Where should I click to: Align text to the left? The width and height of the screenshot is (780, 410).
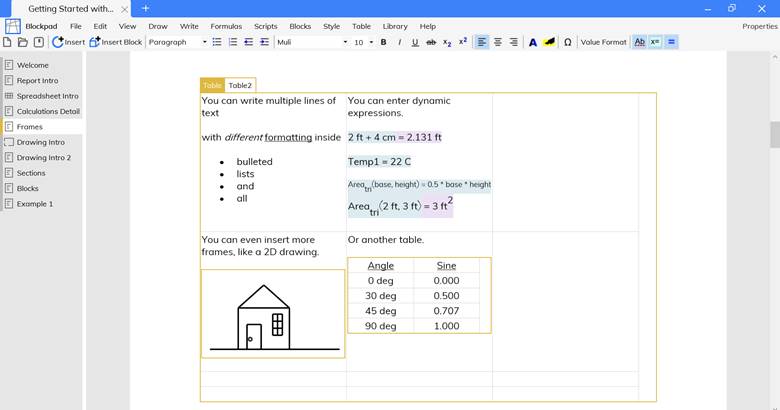pos(482,42)
